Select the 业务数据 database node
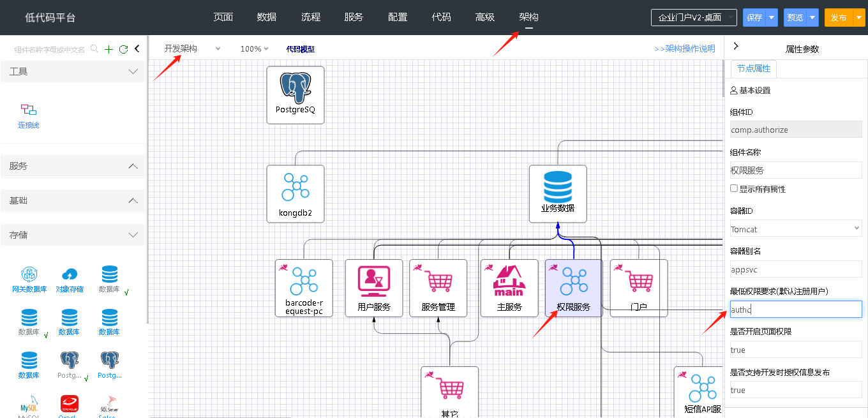The image size is (868, 418). (x=558, y=194)
